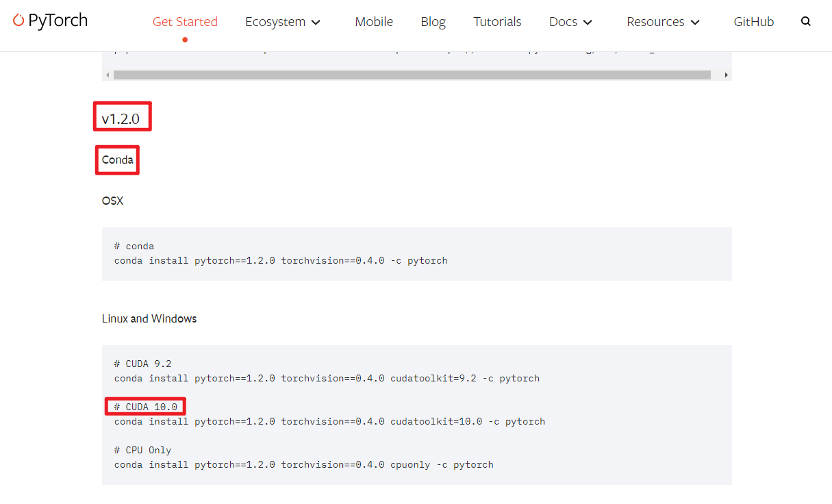Image resolution: width=832 pixels, height=504 pixels.
Task: Go to the Mobile nav item
Action: pyautogui.click(x=374, y=22)
